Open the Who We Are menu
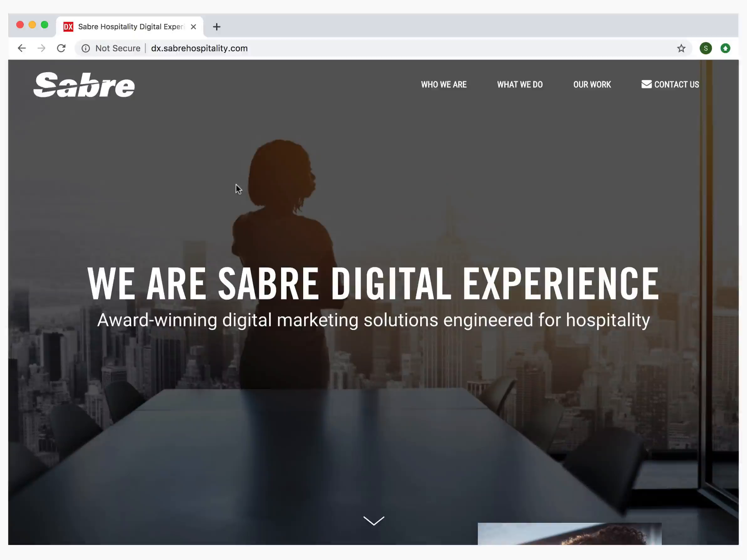This screenshot has height=560, width=747. [x=443, y=84]
